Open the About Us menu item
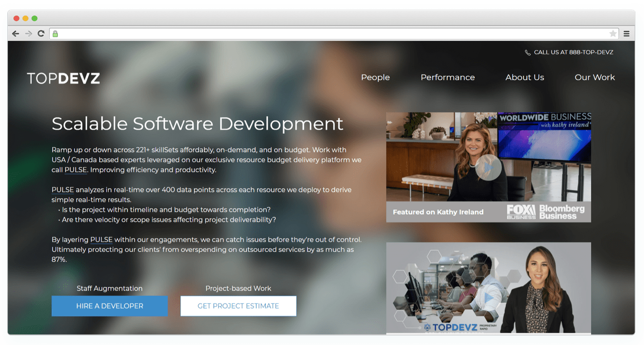The width and height of the screenshot is (644, 345). (x=525, y=77)
